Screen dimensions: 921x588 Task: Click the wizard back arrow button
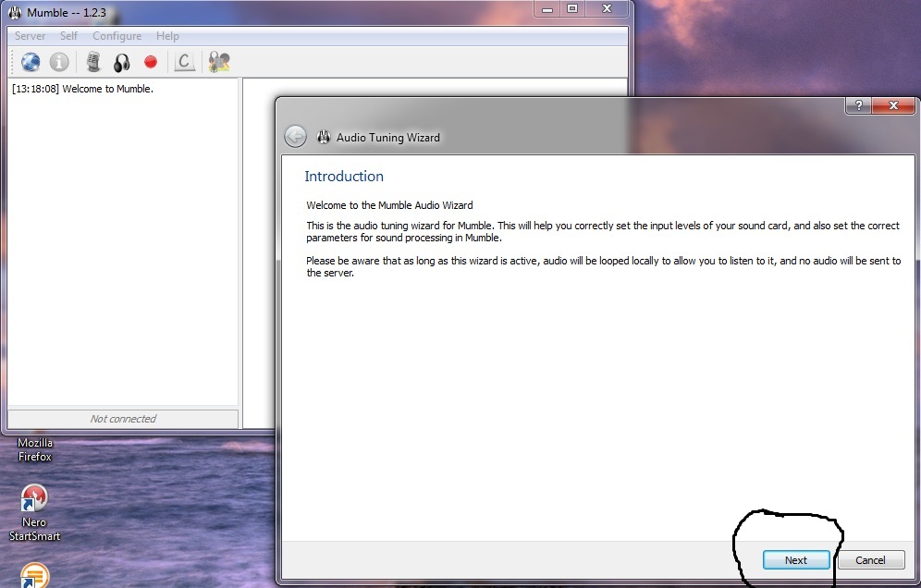[x=296, y=137]
